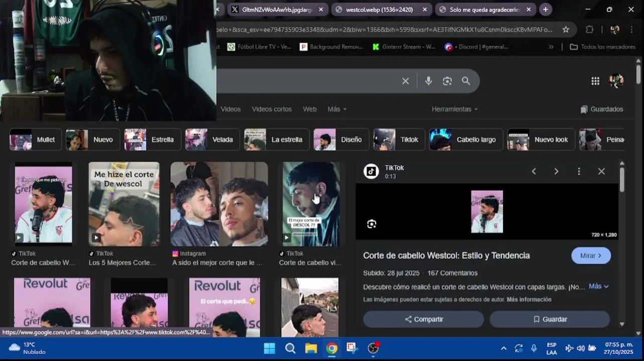Click the Guardar button in the preview

point(550,319)
